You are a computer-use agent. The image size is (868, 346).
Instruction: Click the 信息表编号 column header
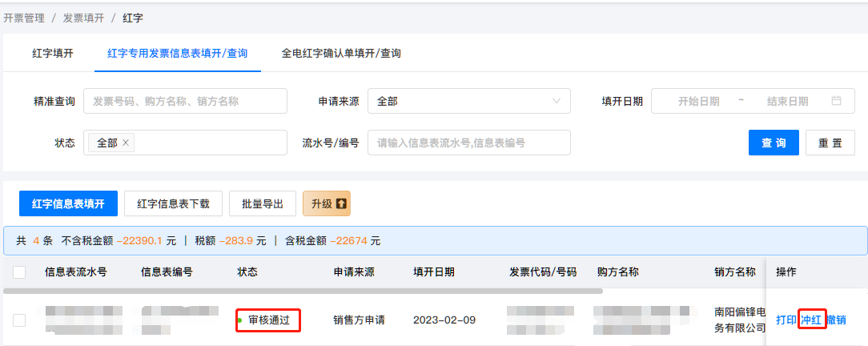(x=167, y=272)
